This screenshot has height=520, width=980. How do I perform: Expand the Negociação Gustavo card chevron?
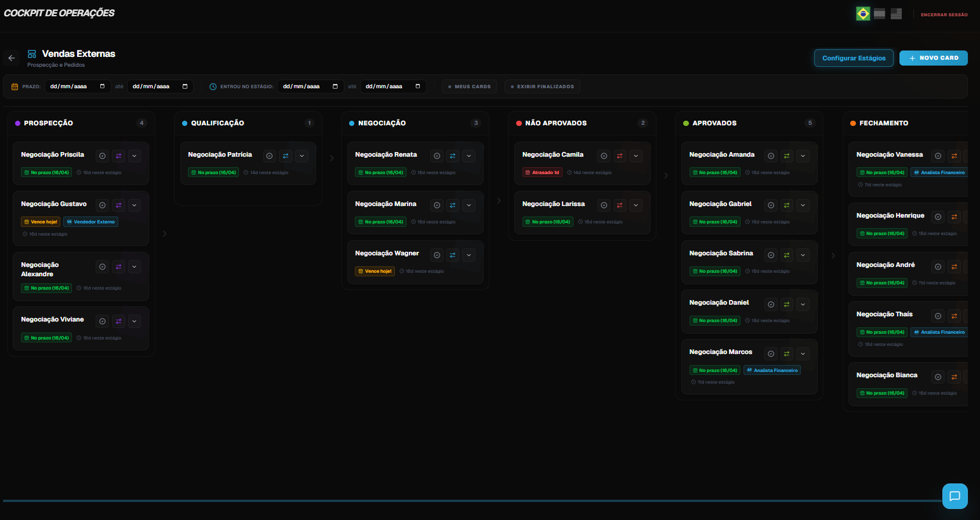pos(135,205)
